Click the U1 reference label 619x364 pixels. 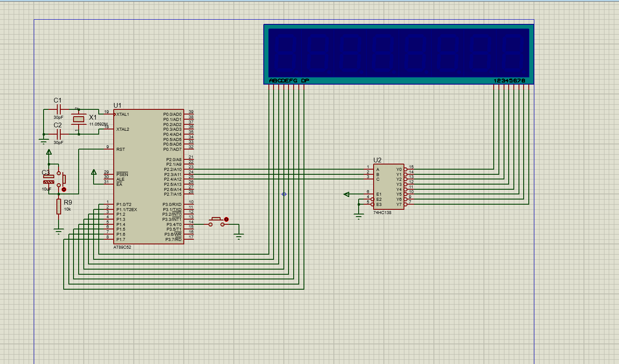[x=117, y=105]
